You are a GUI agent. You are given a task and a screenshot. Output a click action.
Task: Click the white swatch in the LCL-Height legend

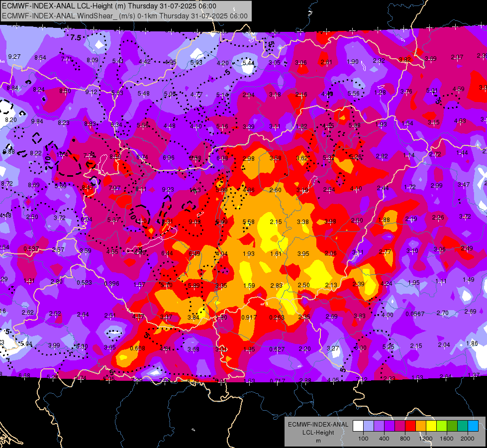coord(358,426)
